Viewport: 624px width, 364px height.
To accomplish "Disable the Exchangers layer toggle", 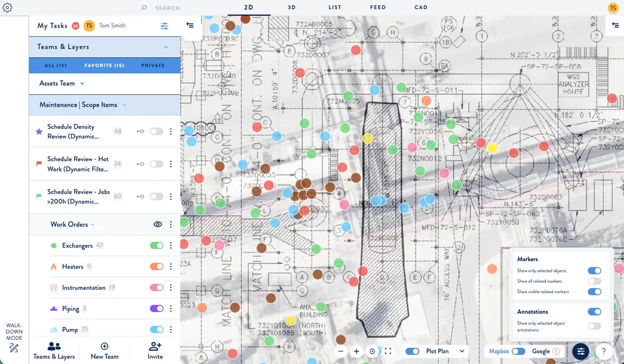I will [x=157, y=246].
